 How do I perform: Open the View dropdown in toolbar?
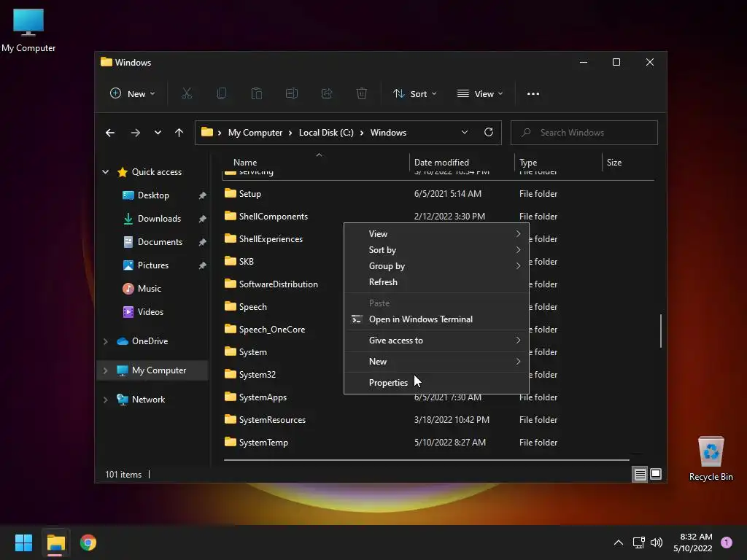click(x=480, y=94)
